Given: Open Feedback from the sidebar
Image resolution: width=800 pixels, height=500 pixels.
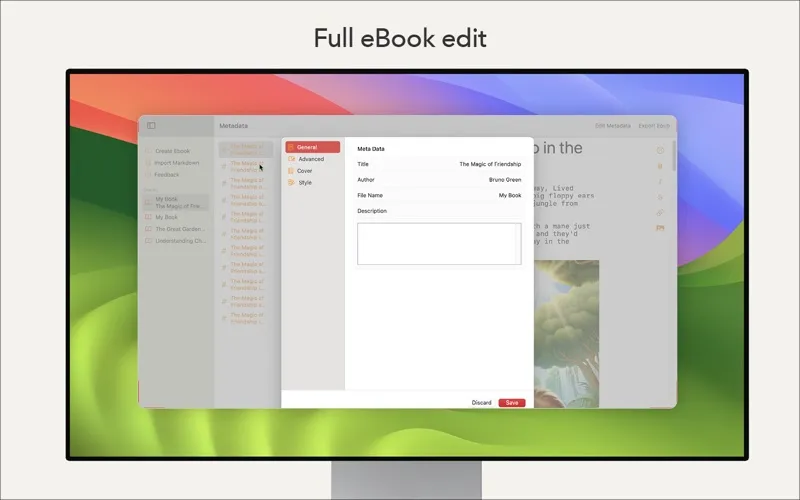Looking at the screenshot, I should point(166,174).
